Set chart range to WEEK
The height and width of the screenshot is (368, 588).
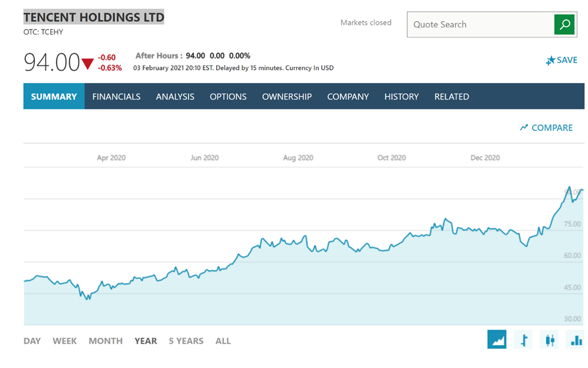click(x=64, y=341)
